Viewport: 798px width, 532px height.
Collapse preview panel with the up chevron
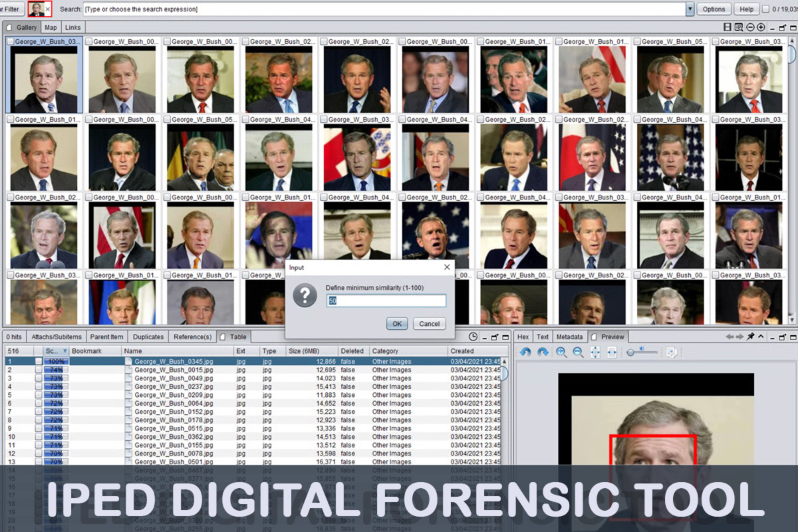pos(761,337)
